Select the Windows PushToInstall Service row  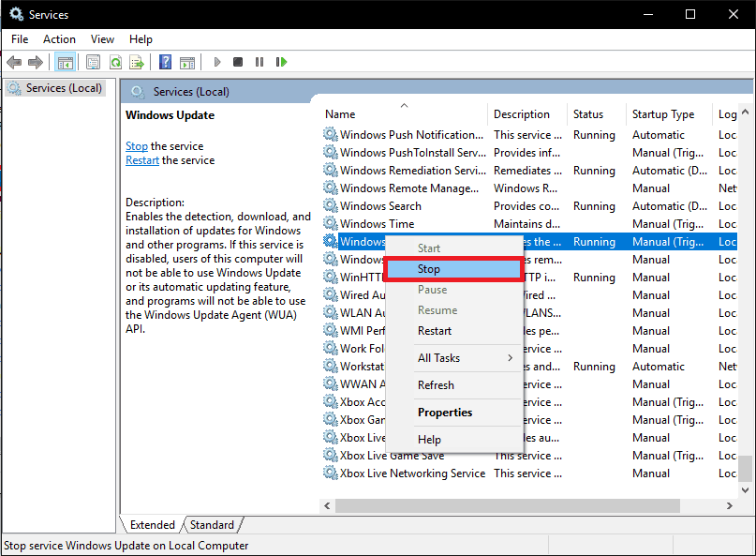(x=529, y=153)
